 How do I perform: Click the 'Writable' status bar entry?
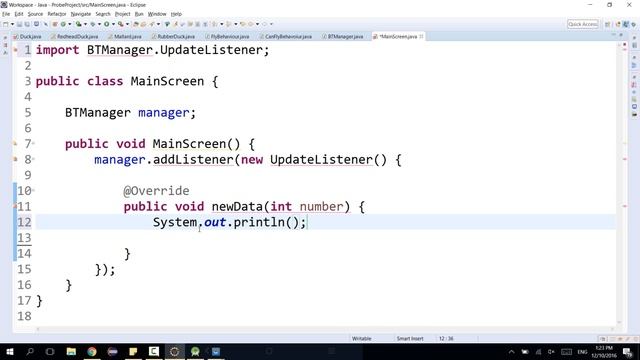coord(362,338)
